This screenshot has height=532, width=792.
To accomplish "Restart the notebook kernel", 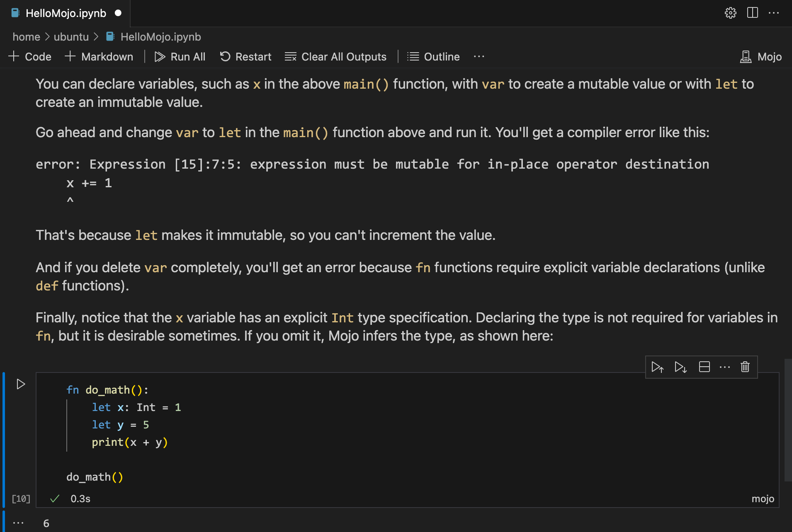I will point(245,57).
